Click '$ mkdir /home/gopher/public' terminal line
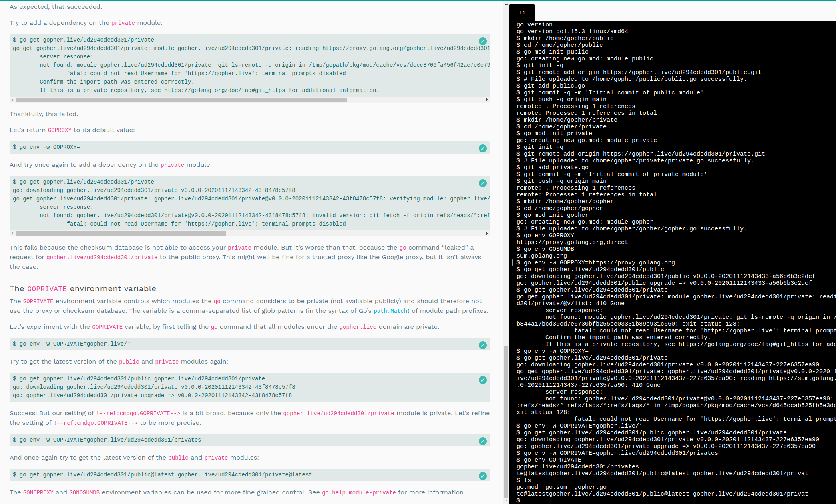This screenshot has width=836, height=504. (565, 38)
